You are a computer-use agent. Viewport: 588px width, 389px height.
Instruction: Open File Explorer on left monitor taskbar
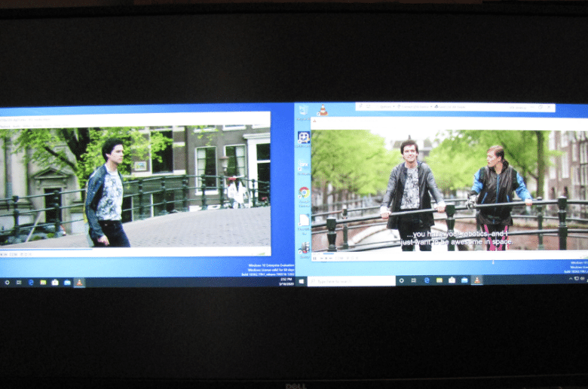(43, 283)
